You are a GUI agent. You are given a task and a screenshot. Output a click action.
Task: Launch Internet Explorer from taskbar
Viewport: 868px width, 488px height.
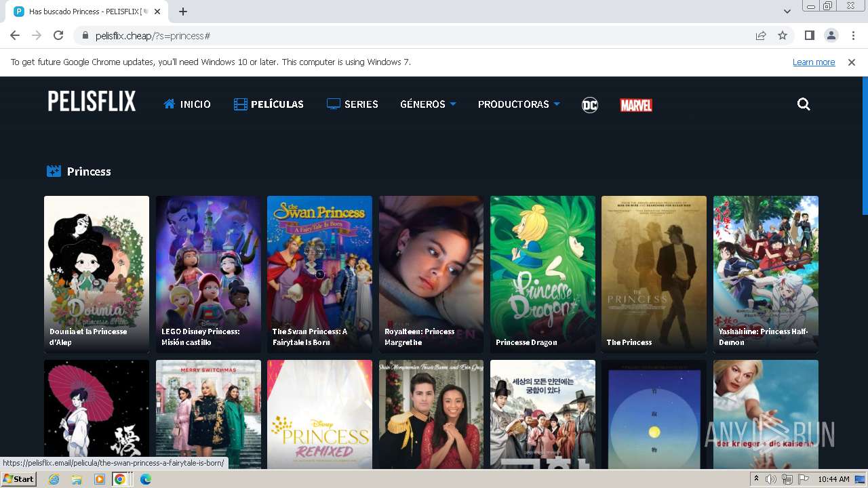54,479
